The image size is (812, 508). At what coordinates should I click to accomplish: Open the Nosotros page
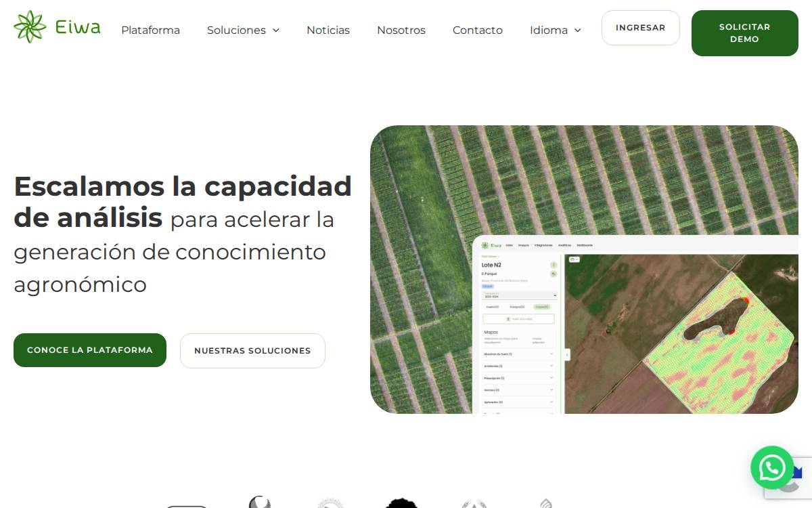(401, 30)
